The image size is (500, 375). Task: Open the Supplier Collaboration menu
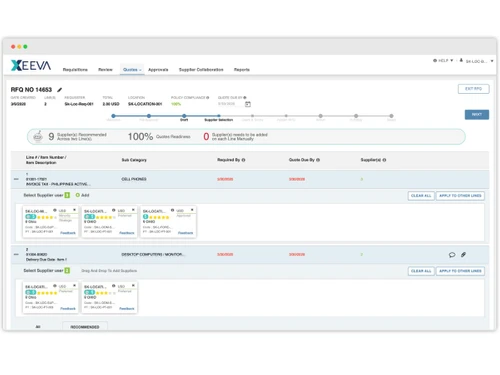coord(201,70)
